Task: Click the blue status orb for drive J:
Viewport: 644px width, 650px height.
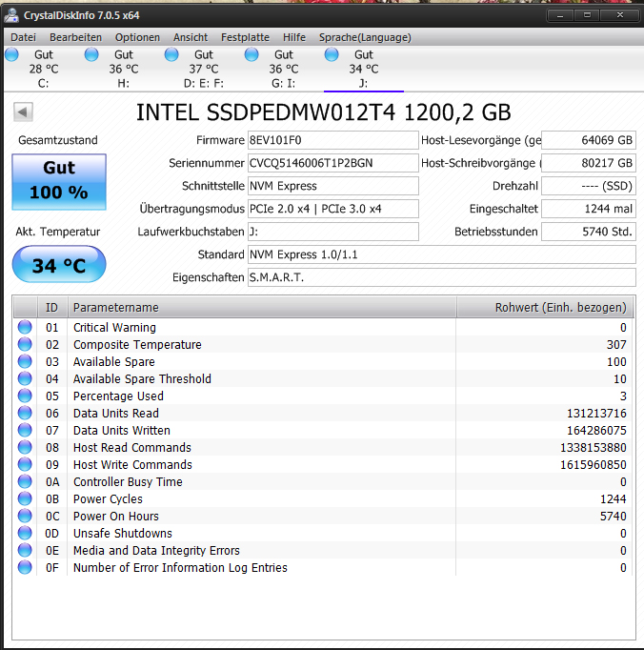Action: click(x=332, y=54)
